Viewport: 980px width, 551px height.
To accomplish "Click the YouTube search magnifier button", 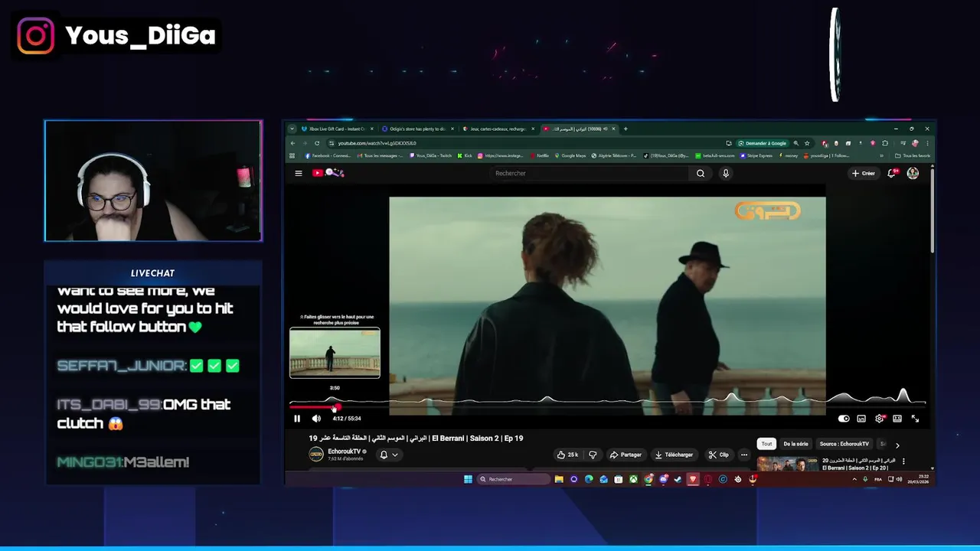I will click(x=701, y=173).
